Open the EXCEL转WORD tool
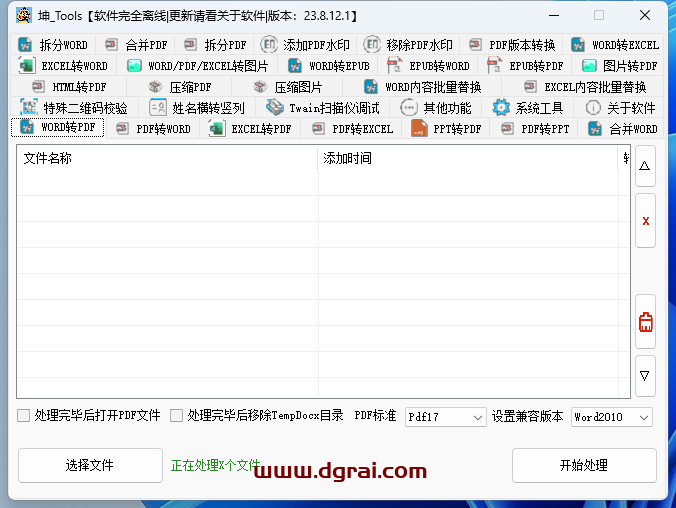Image resolution: width=676 pixels, height=508 pixels. tap(63, 66)
